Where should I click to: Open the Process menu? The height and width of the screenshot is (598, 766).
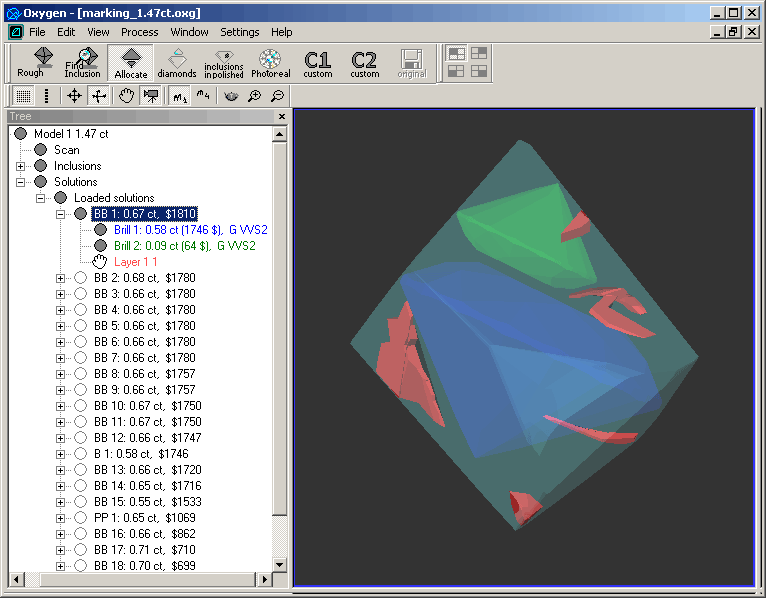tap(139, 32)
